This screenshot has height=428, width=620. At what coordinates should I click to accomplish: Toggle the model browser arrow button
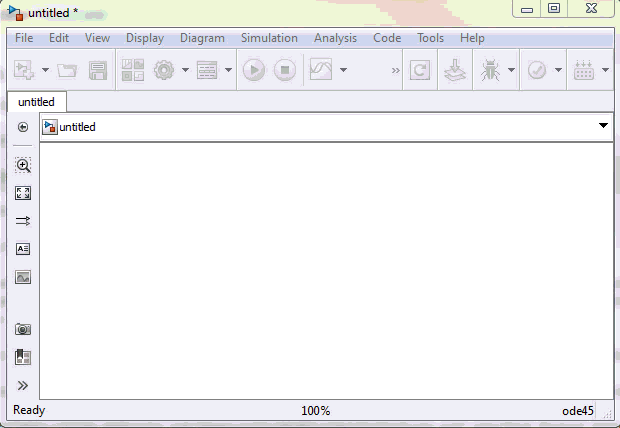23,127
